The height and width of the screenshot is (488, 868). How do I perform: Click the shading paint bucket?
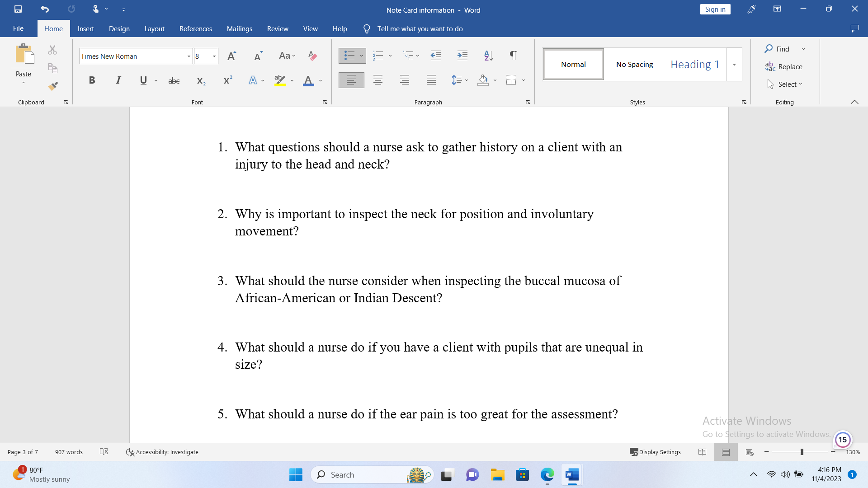483,80
